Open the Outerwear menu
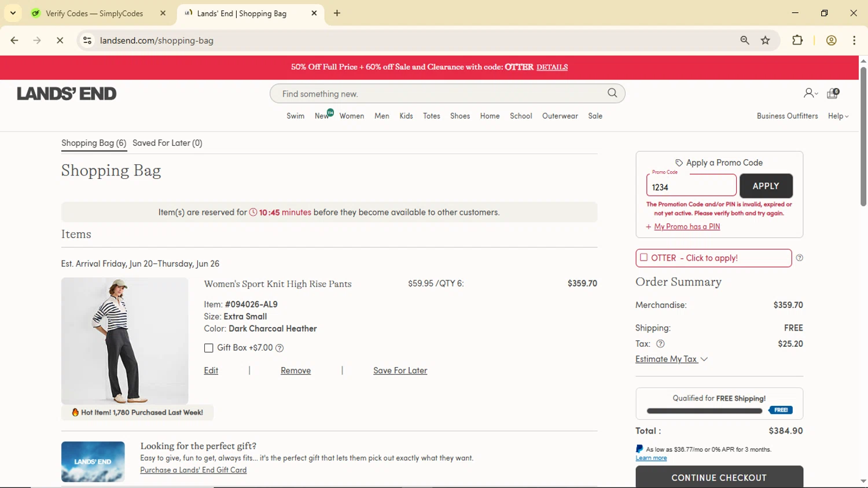This screenshot has height=488, width=868. [x=560, y=116]
